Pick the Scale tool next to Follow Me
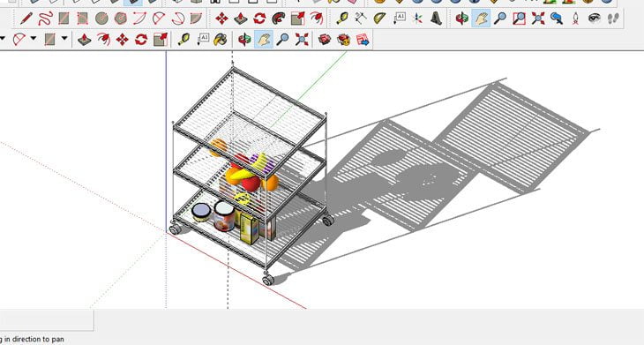 click(298, 19)
